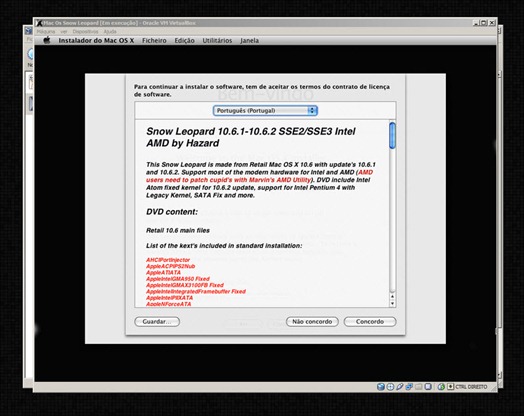This screenshot has width=524, height=416.
Task: Click the CTRL DIREITO host key label
Action: click(x=472, y=387)
